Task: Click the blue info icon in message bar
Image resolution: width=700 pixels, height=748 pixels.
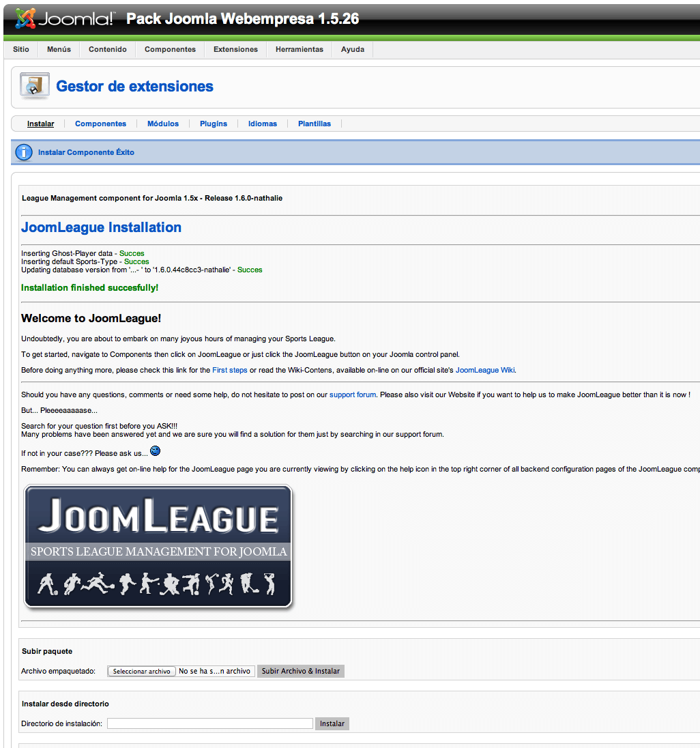Action: [24, 152]
